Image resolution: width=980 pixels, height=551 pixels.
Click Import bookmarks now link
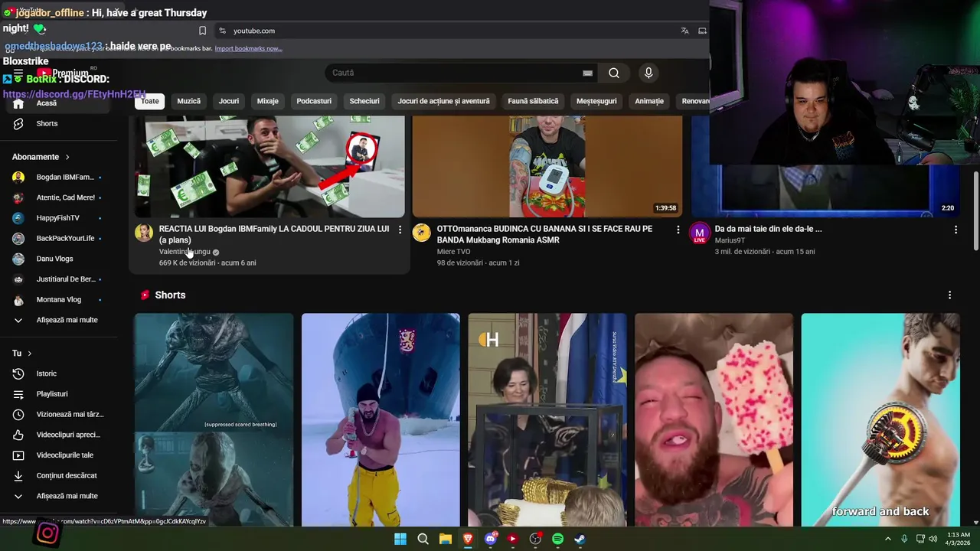248,48
